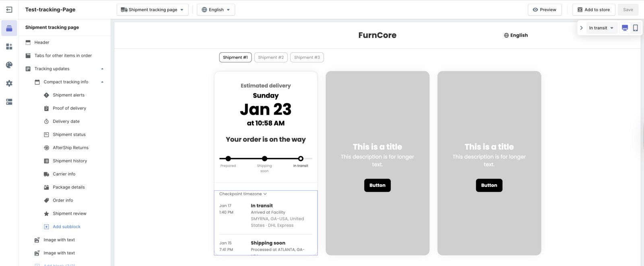The image size is (644, 266).
Task: Expand the Checkpoint timezone dropdown
Action: click(243, 194)
